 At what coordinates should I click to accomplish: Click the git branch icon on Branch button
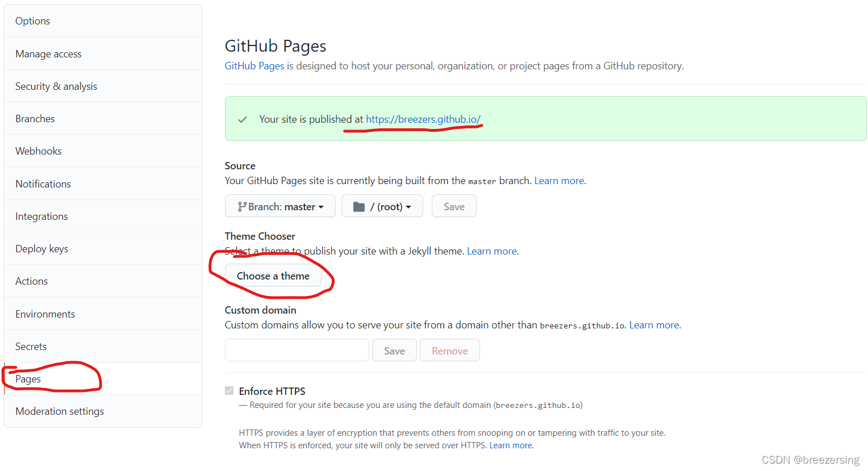(242, 207)
